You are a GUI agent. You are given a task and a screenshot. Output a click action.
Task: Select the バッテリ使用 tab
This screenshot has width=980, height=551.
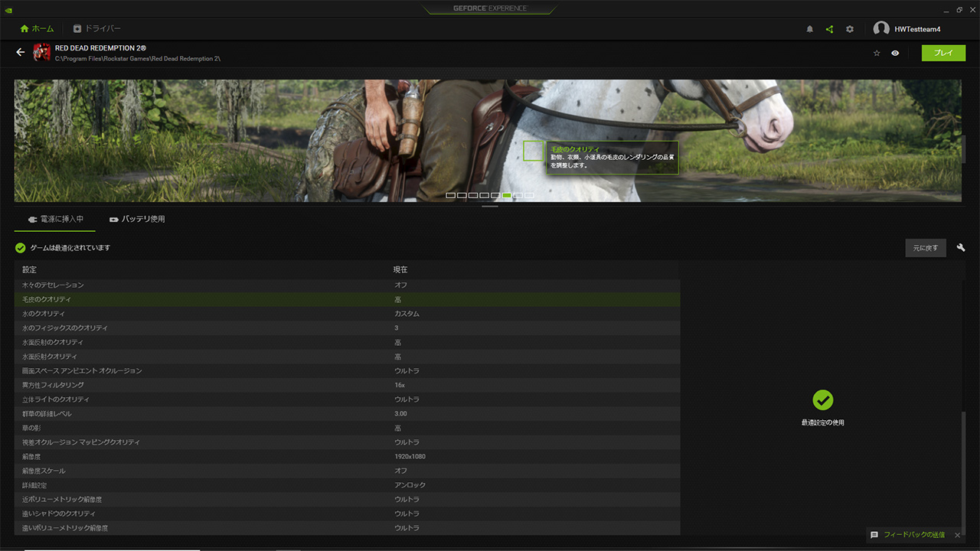(137, 219)
